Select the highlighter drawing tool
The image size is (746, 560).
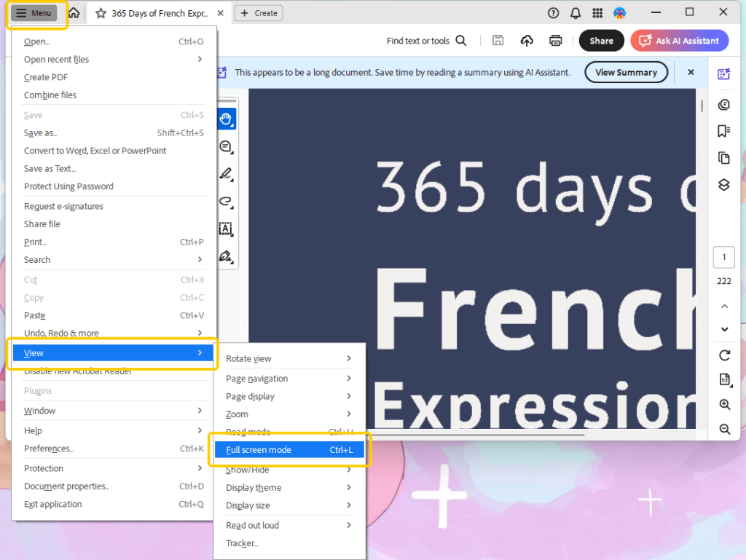(x=226, y=175)
